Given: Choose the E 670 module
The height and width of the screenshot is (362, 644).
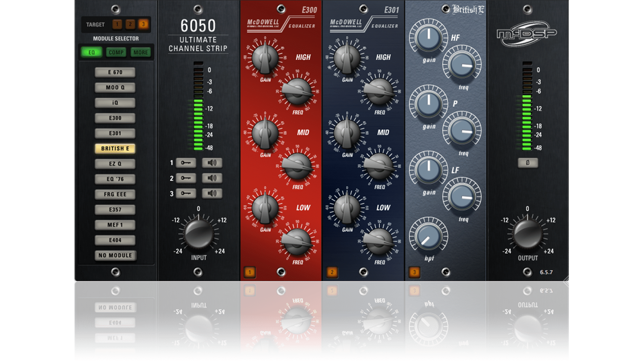Looking at the screenshot, I should 115,72.
